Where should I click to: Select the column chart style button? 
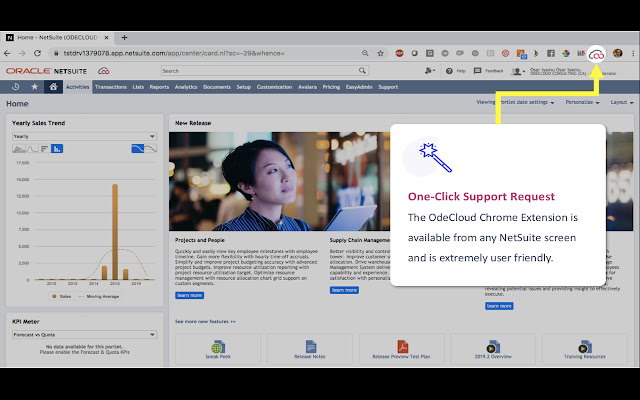point(57,149)
